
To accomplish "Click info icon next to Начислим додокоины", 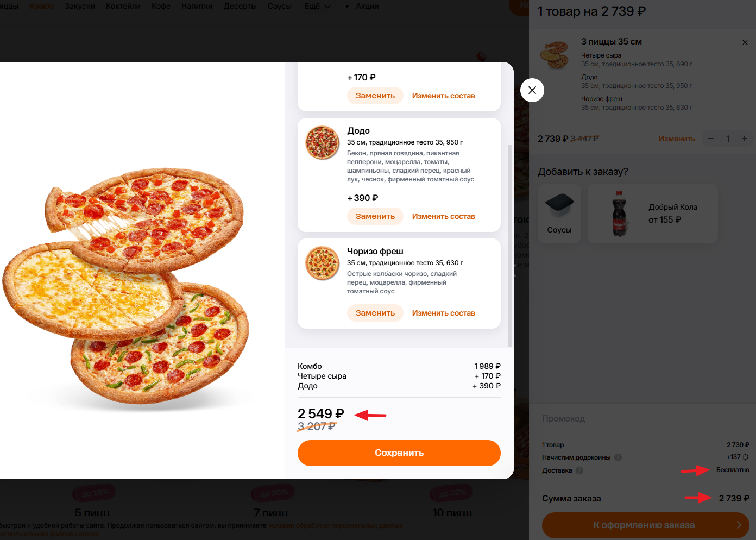I will coord(618,457).
